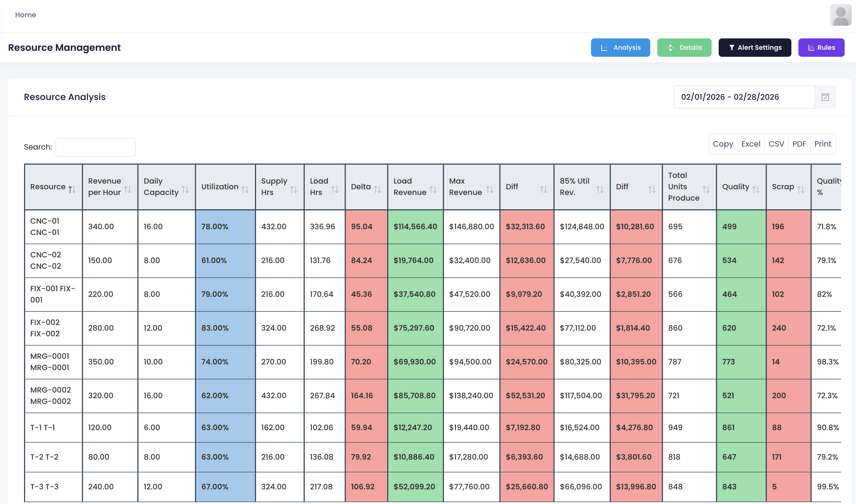Open the date range picker field
856x504 pixels.
tap(744, 97)
